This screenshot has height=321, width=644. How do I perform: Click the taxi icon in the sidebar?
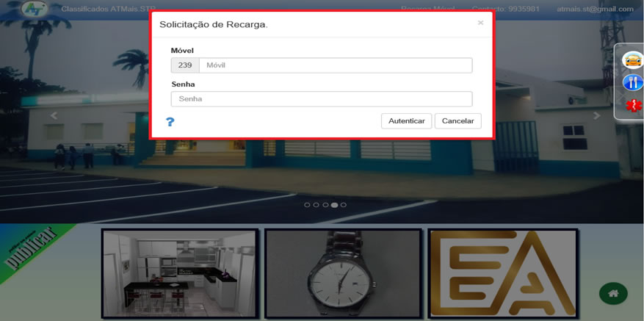coord(632,59)
